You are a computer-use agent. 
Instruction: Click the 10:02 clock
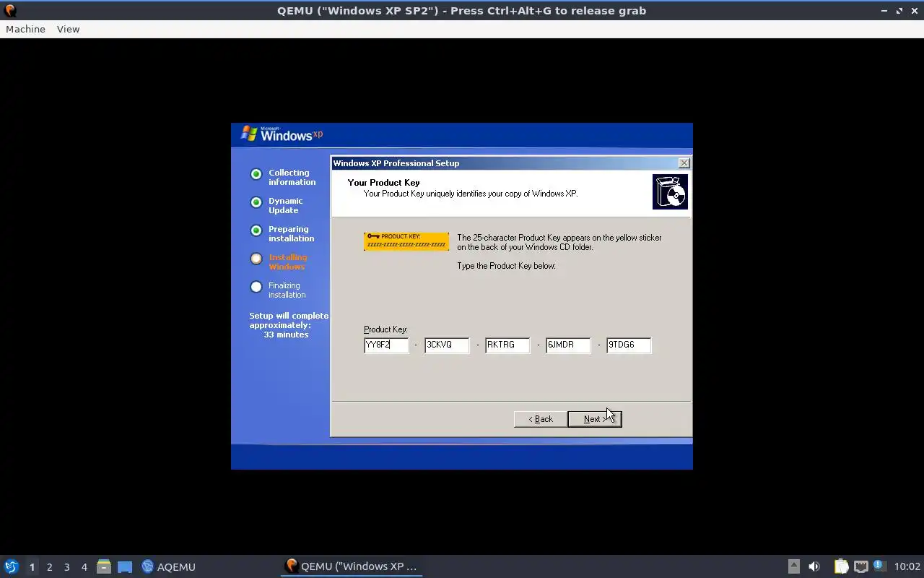point(907,566)
